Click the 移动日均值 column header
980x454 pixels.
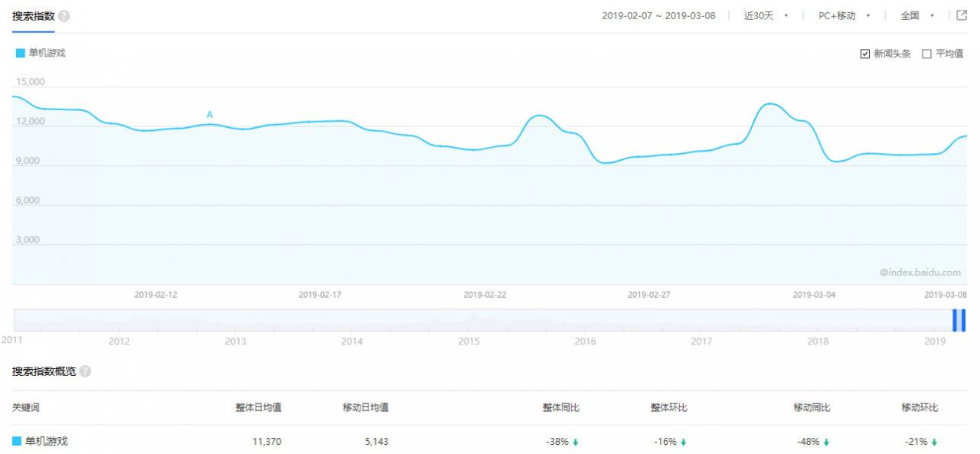pos(365,407)
